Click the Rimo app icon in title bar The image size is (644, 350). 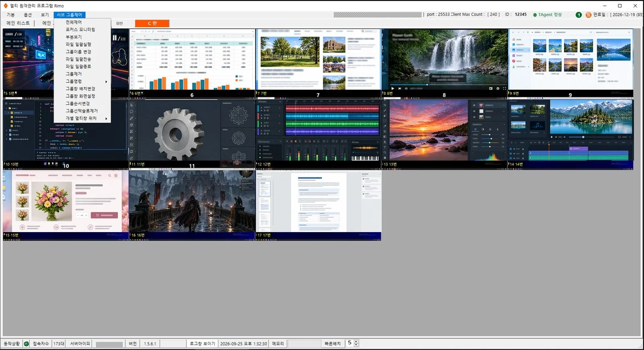[x=6, y=6]
